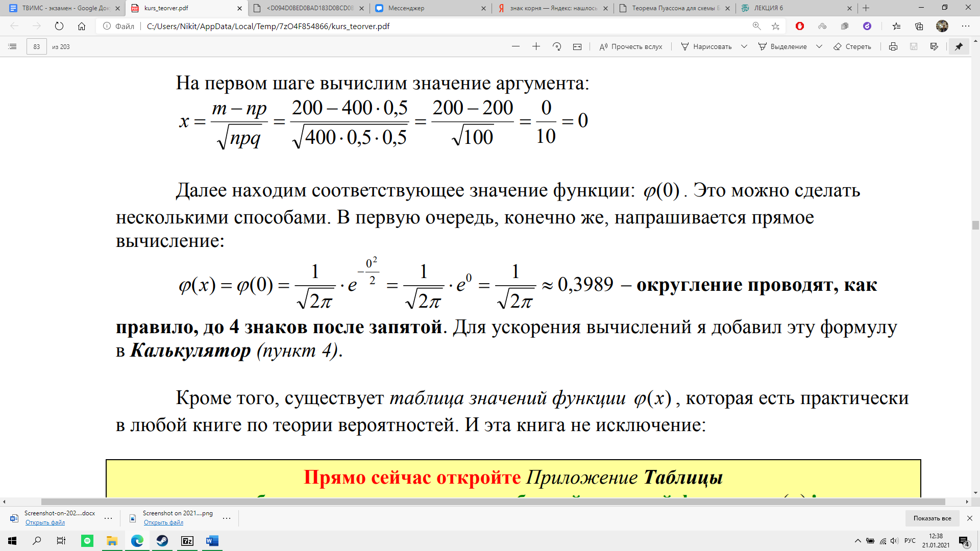Click the Save icon in PDF toolbar

click(x=914, y=46)
